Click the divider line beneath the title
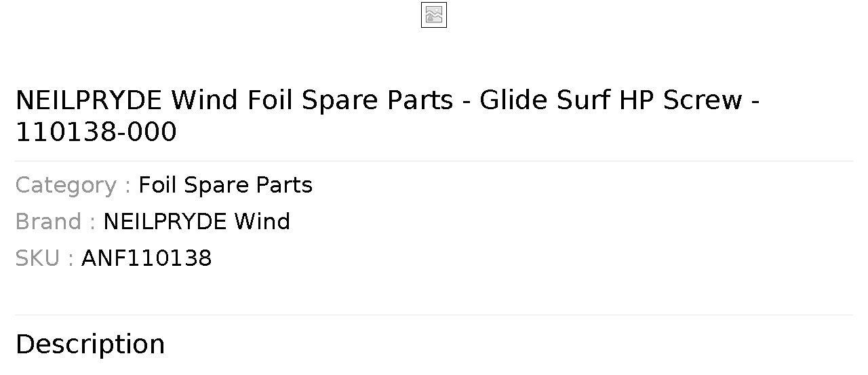The width and height of the screenshot is (868, 375). click(x=434, y=161)
